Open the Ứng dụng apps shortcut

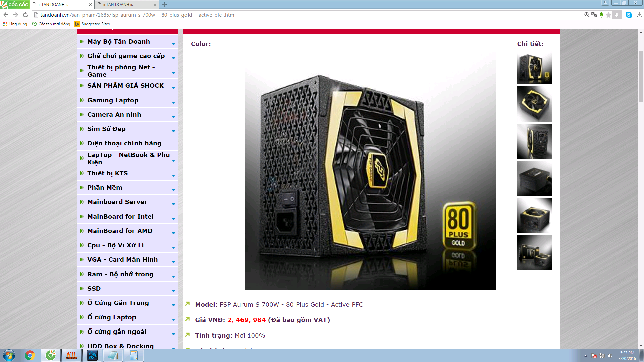[15, 24]
